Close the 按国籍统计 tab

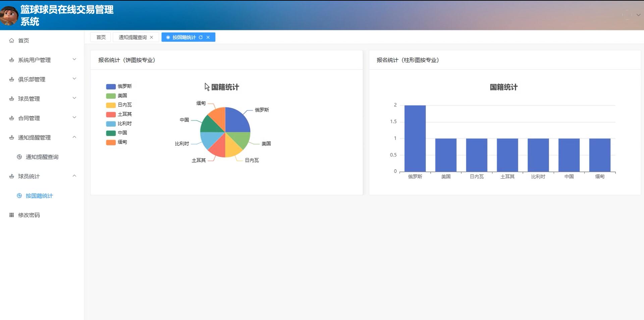click(x=208, y=37)
